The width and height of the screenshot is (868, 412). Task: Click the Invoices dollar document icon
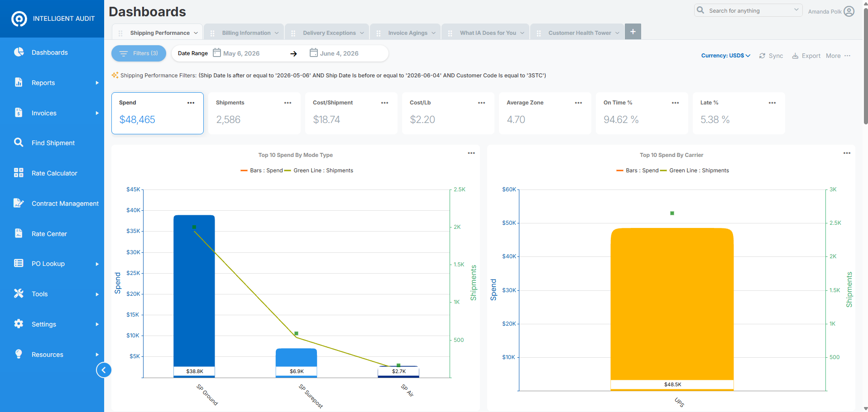[x=19, y=113]
